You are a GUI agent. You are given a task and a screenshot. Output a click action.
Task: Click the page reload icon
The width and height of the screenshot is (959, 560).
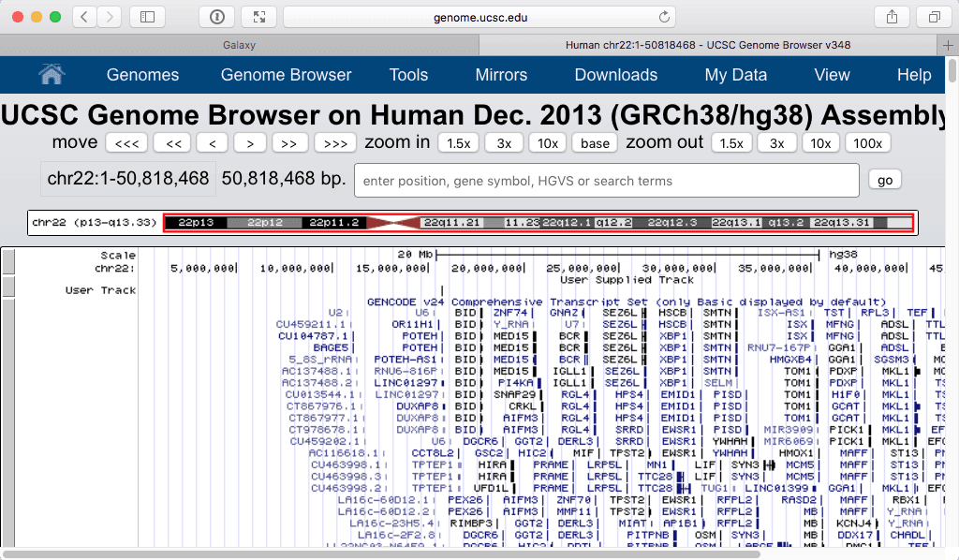[x=665, y=17]
